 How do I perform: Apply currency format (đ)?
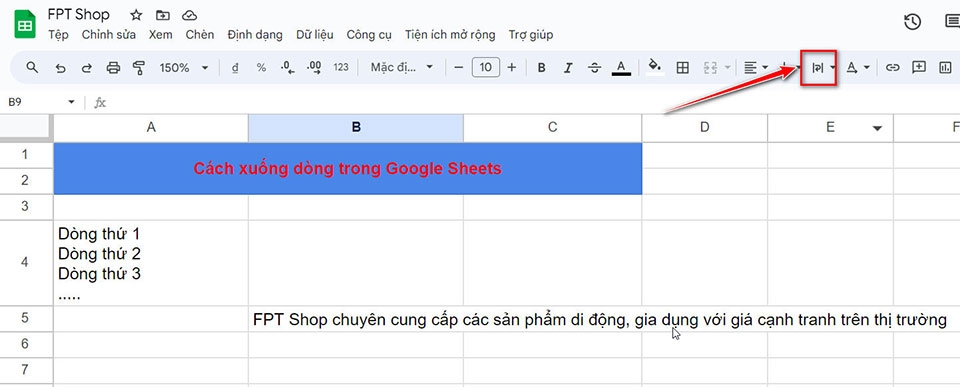[x=235, y=68]
